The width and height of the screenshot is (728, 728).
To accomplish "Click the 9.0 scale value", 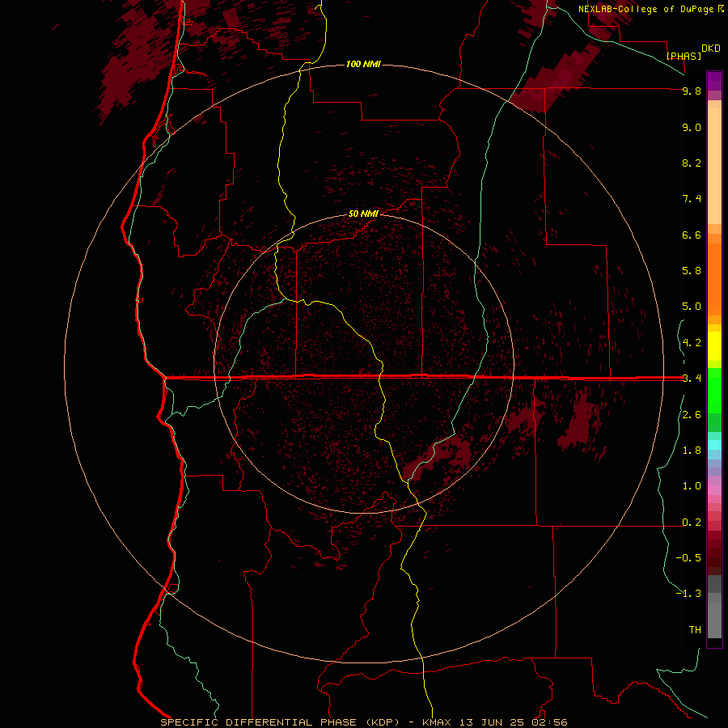I will click(692, 127).
